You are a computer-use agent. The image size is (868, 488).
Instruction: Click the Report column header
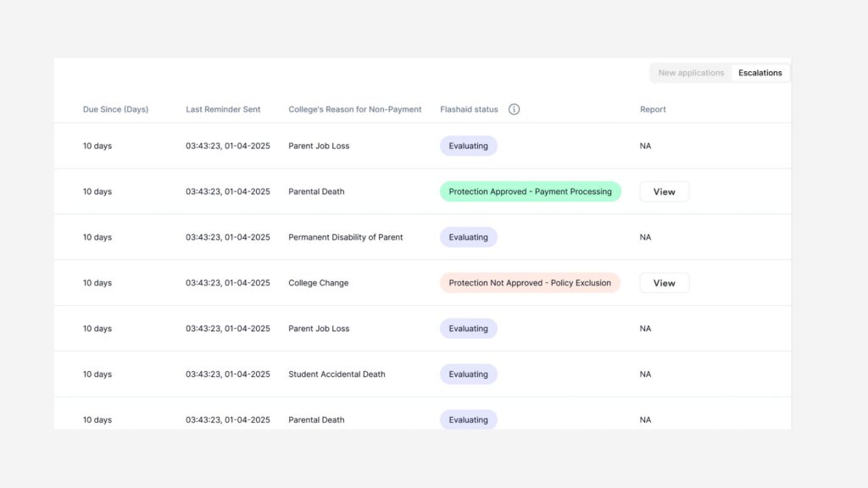653,109
